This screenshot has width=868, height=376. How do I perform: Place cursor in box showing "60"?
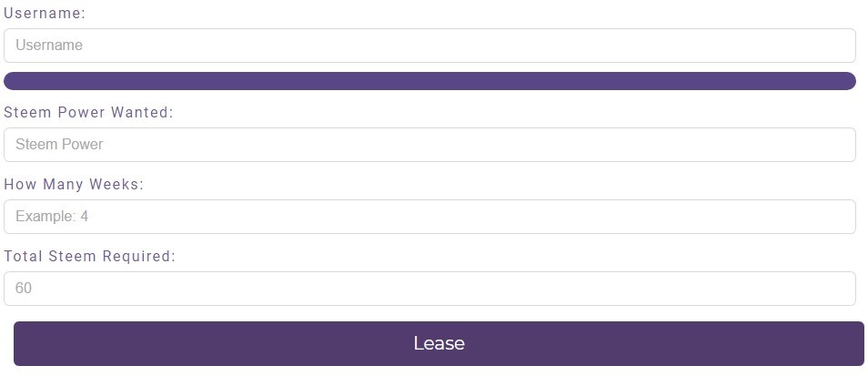[429, 289]
